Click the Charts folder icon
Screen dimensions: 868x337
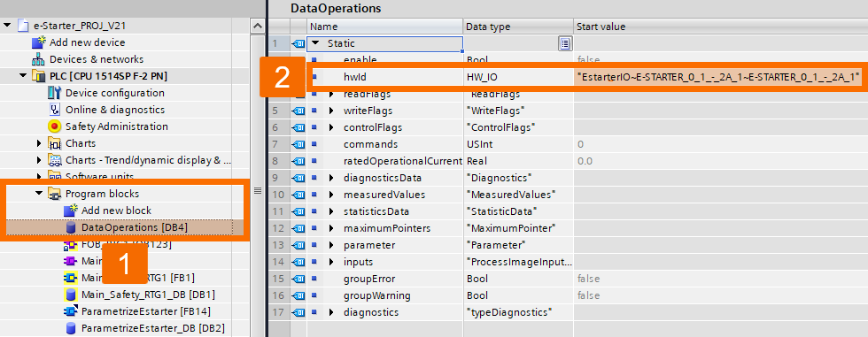coord(54,143)
